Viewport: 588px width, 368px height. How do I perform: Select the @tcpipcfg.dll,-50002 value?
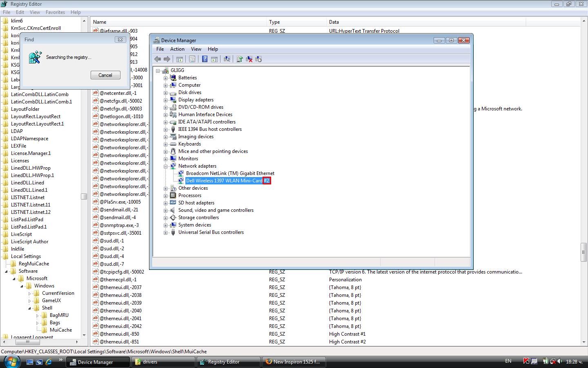click(x=122, y=272)
